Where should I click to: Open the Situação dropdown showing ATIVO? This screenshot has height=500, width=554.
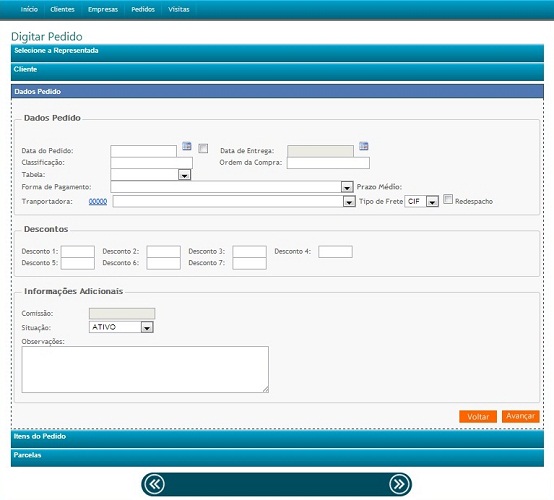[x=121, y=327]
